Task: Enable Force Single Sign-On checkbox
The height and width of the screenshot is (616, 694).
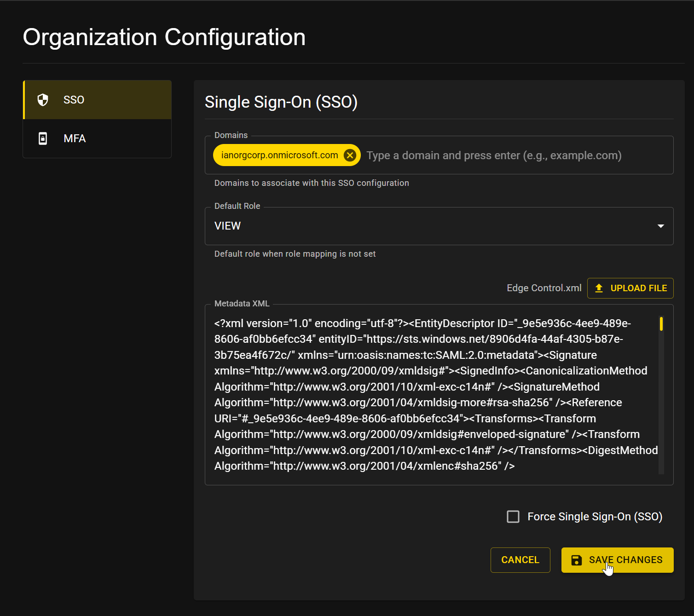Action: tap(513, 517)
